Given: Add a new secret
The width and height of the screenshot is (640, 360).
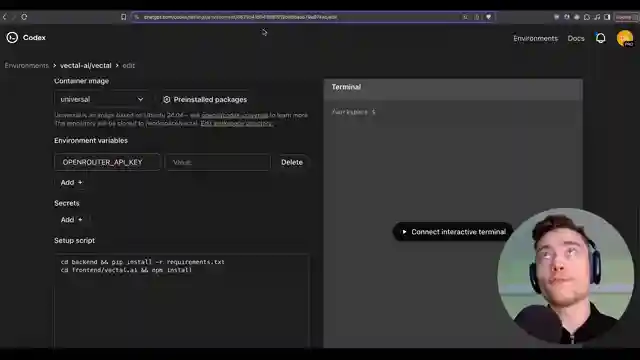Looking at the screenshot, I should tap(71, 220).
